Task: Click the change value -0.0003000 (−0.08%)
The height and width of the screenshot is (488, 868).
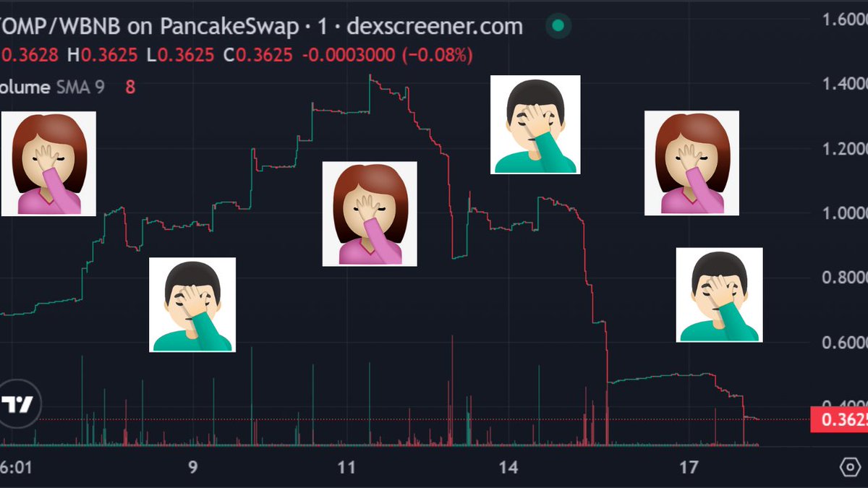Action: (387, 55)
